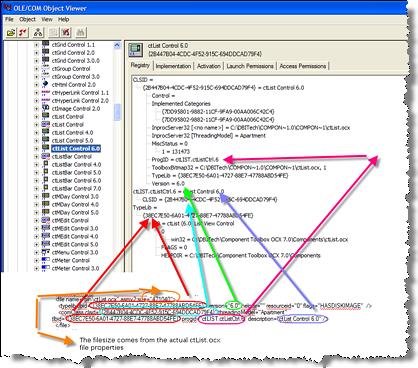Expand the ctGroup Control node

coord(36,69)
